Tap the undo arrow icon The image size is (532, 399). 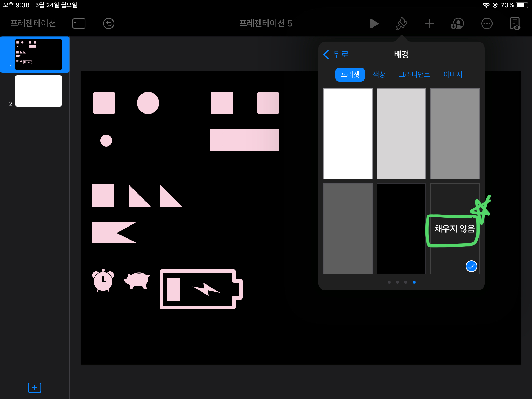109,23
